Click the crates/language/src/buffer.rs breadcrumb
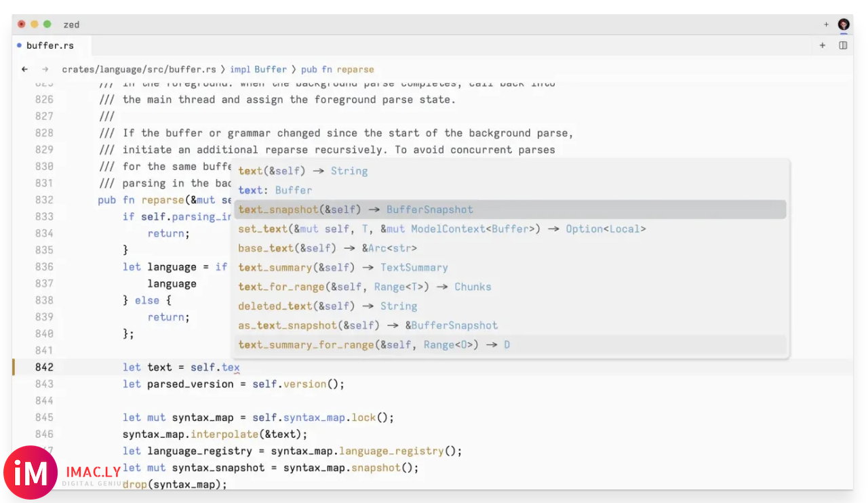This screenshot has height=503, width=868. pyautogui.click(x=139, y=69)
